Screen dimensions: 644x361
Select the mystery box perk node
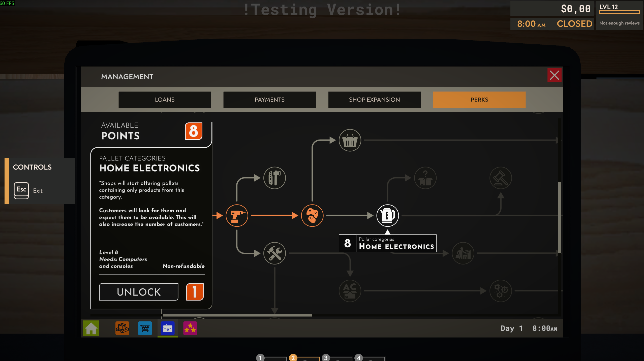pos(425,178)
